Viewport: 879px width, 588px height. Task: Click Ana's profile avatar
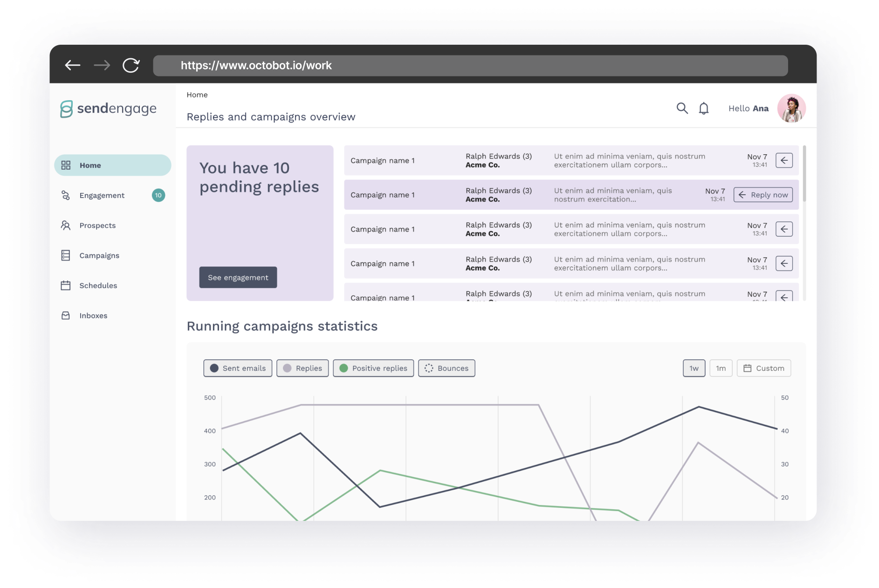[791, 108]
